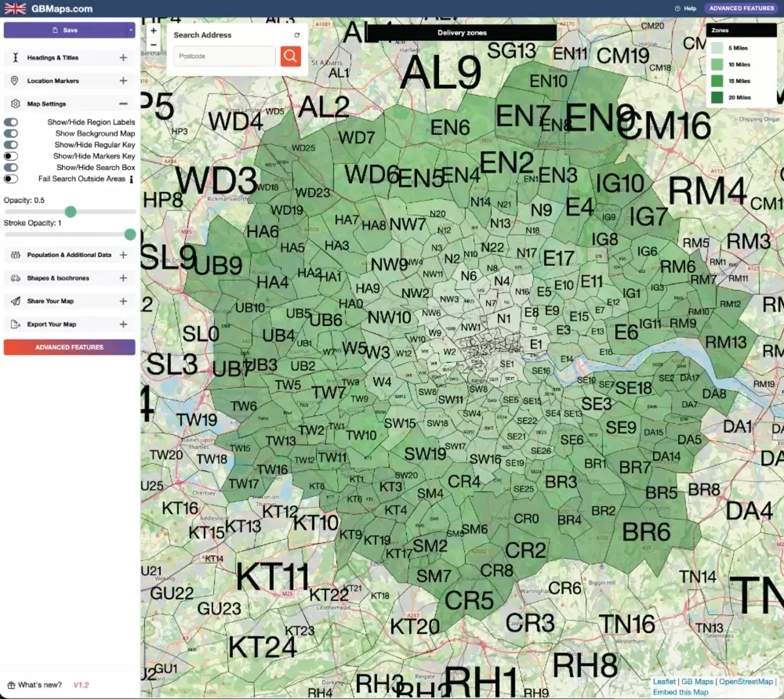Collapse Map Settings section with minus
The height and width of the screenshot is (699, 784).
pos(123,104)
